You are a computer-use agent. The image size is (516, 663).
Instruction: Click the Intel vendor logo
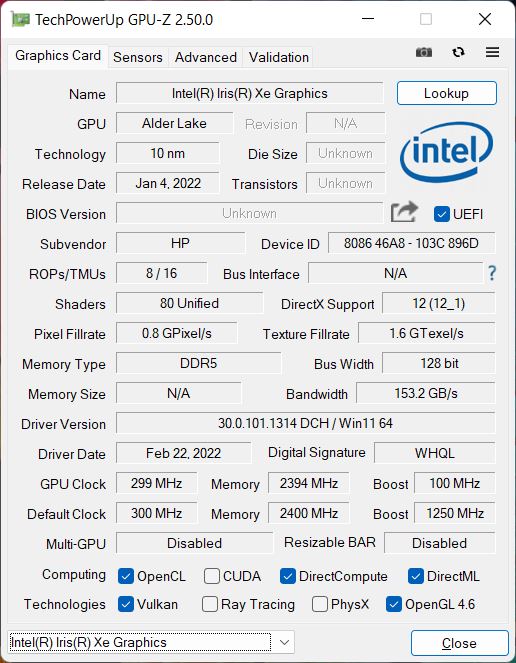click(x=447, y=151)
